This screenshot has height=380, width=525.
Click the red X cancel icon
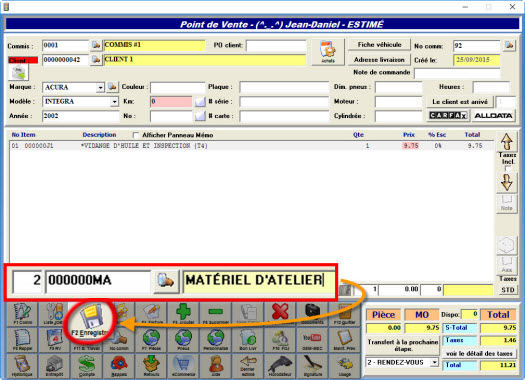(280, 314)
